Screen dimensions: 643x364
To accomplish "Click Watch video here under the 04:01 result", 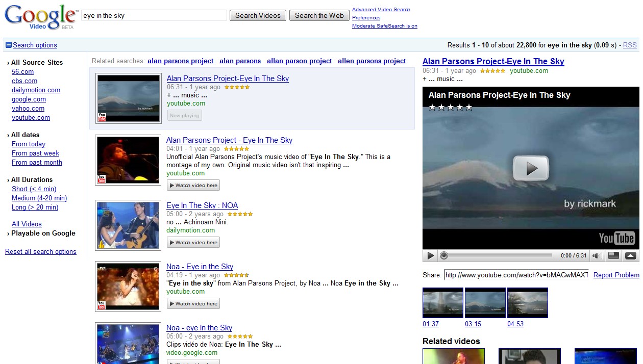I will point(193,186).
